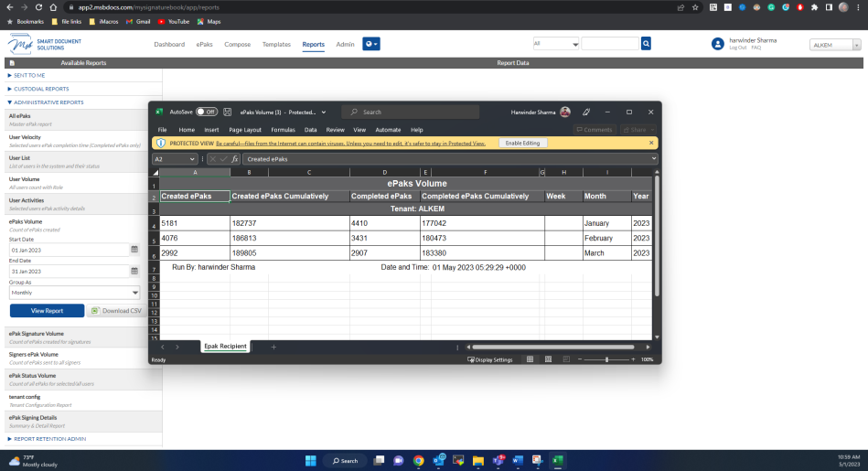This screenshot has width=868, height=471.
Task: Switch to Page Layout view in status bar
Action: coord(548,359)
